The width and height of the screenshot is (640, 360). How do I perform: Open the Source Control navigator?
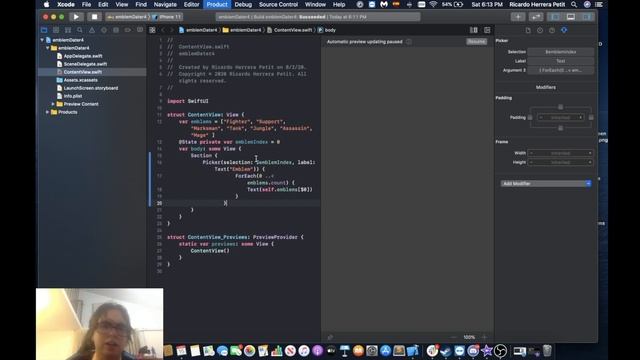[56, 30]
